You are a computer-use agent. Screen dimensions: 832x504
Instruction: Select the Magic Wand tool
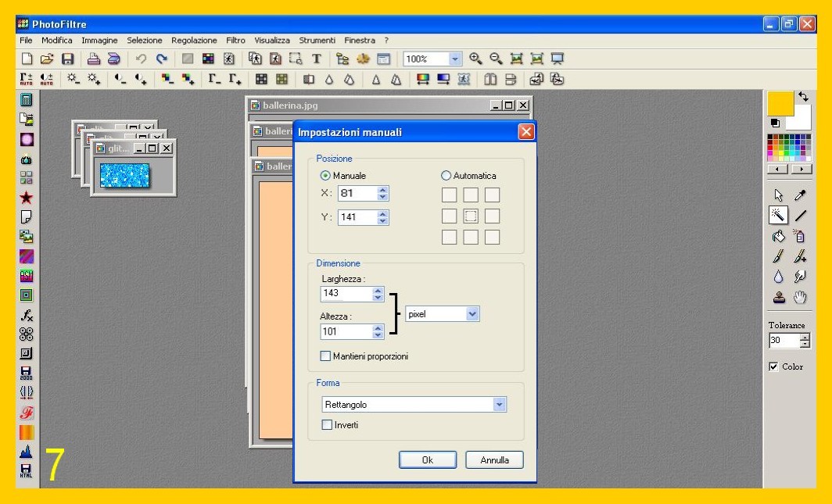(778, 215)
